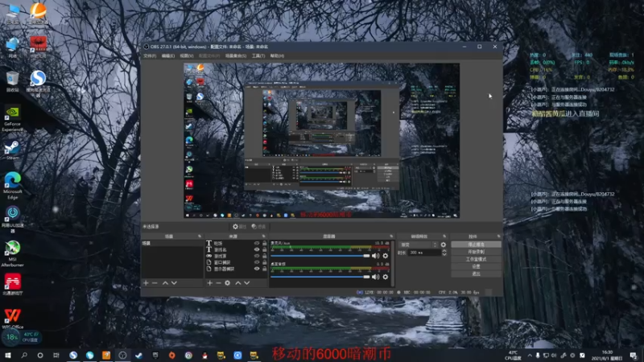
Task: Adjust the 桌面音频 volume slider
Action: 320,277
